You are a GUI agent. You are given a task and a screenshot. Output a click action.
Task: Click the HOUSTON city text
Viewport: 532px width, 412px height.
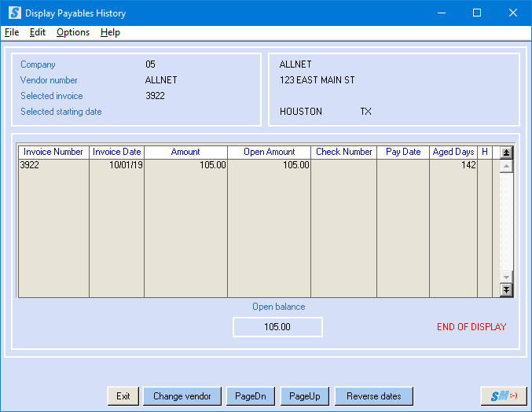pyautogui.click(x=301, y=112)
